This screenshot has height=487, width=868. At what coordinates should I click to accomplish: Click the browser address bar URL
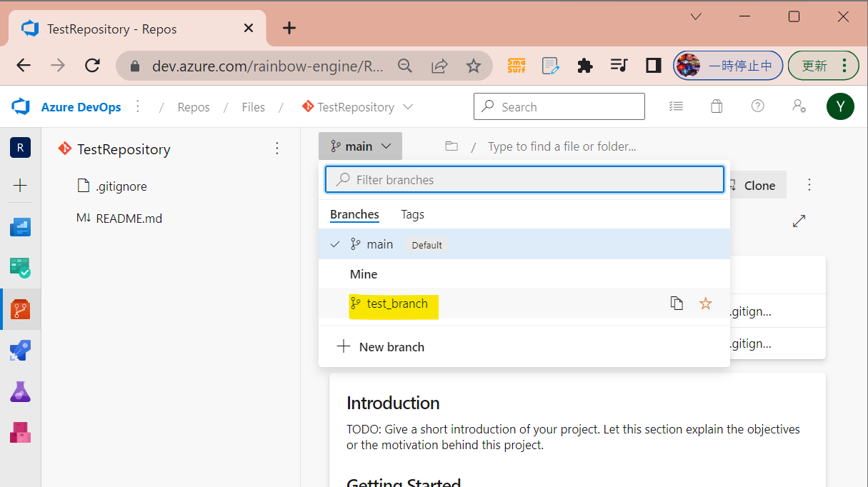point(268,66)
